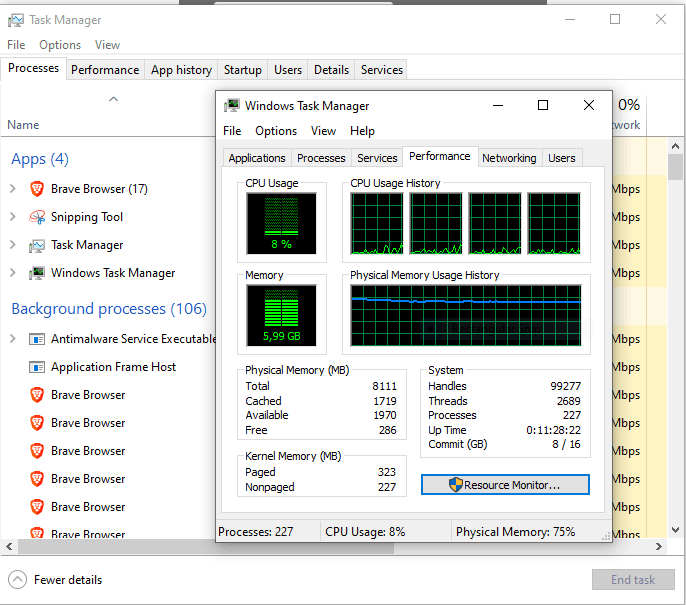
Task: Click the Fewer details circle arrow icon
Action: [18, 580]
